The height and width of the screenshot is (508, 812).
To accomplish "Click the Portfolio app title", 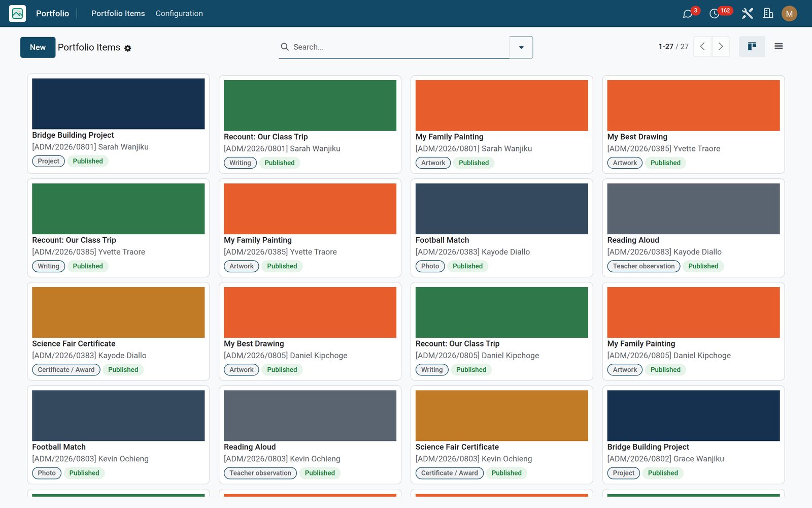I will coord(52,14).
